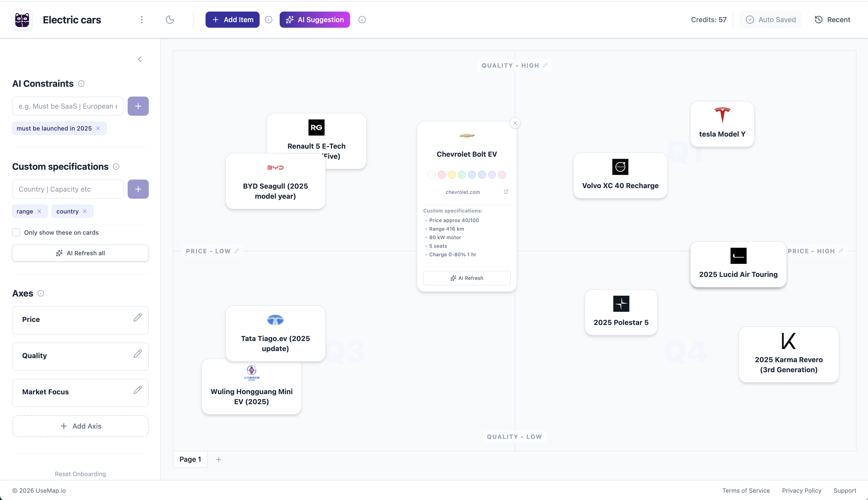The image size is (868, 500).
Task: Click the plus icon to add an AI constraint
Action: coord(138,106)
